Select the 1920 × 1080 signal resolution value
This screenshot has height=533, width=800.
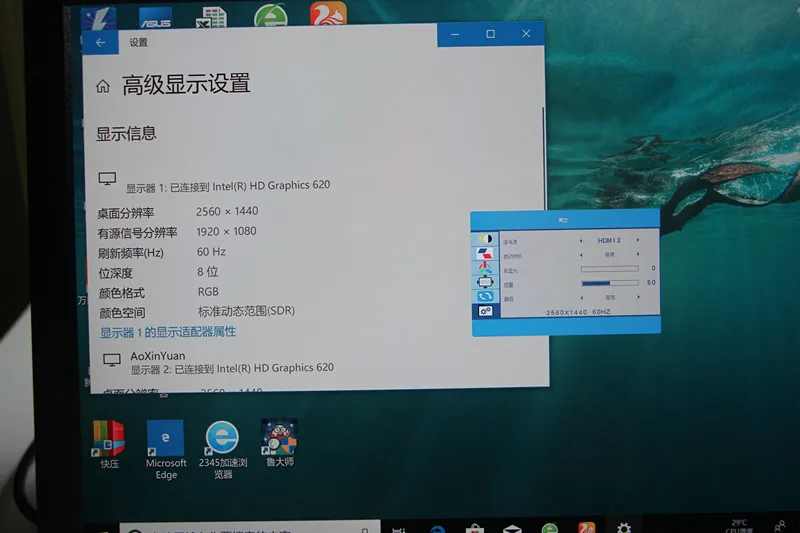tap(227, 232)
